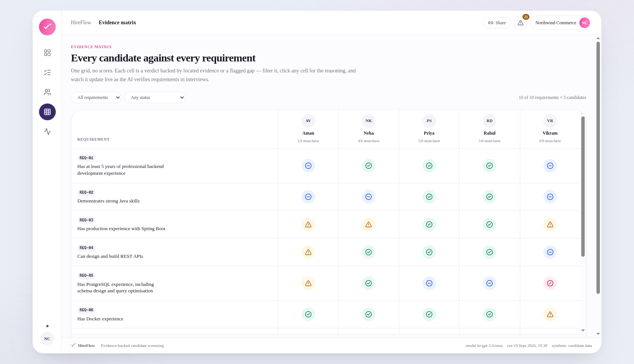
Task: Click the REQ-05 requirement tag
Action: click(86, 276)
